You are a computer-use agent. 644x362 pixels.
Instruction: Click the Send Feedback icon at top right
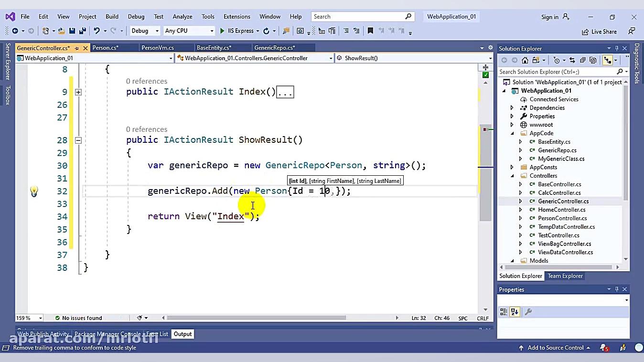coord(632,31)
